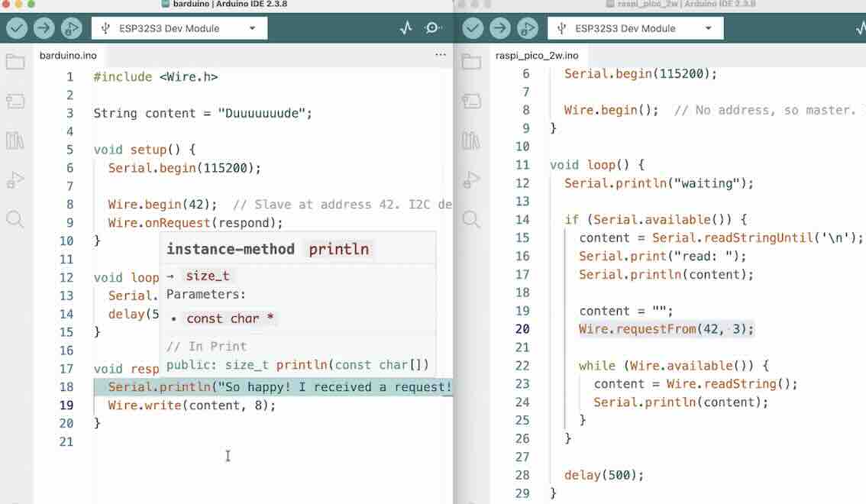Select the barduino.ino tab
866x504 pixels.
click(x=68, y=56)
